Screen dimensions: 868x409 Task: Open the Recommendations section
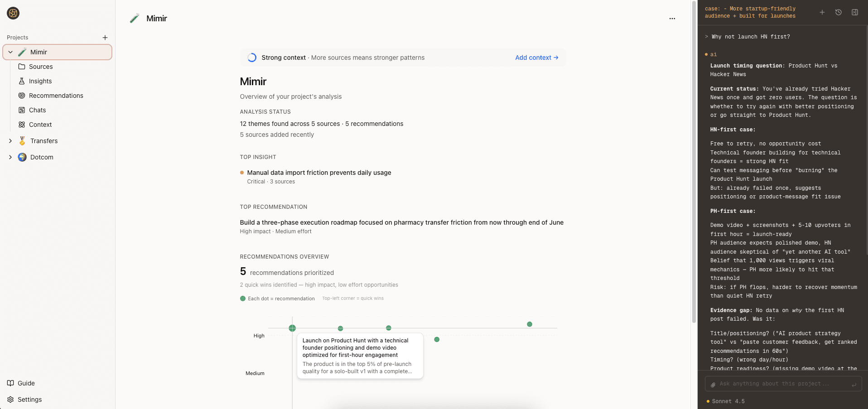pos(56,96)
